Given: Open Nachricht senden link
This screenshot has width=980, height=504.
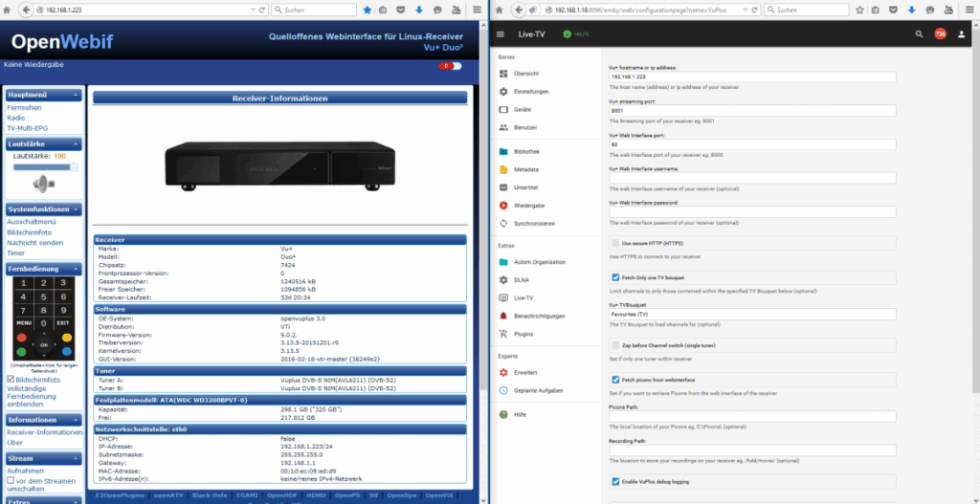Looking at the screenshot, I should [35, 242].
